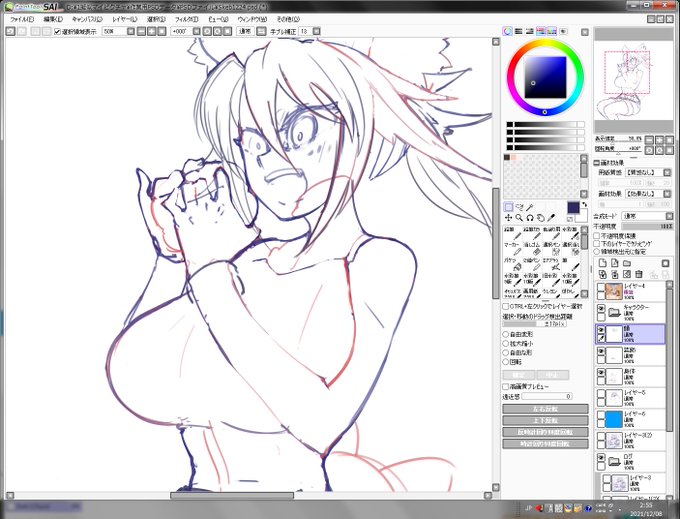Open the フィルタ (Filter) menu
The image size is (680, 519).
[x=186, y=20]
